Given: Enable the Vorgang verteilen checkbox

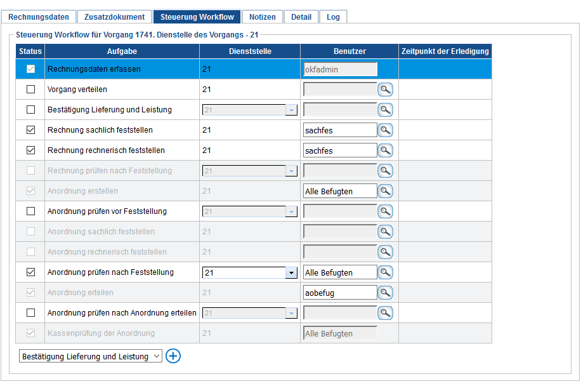Looking at the screenshot, I should 30,90.
